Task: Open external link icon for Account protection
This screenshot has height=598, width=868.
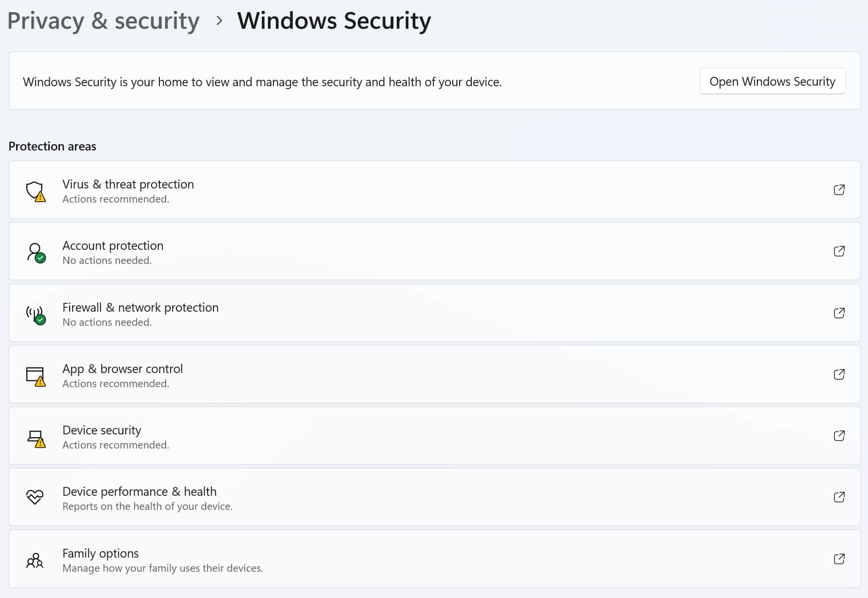Action: click(839, 251)
